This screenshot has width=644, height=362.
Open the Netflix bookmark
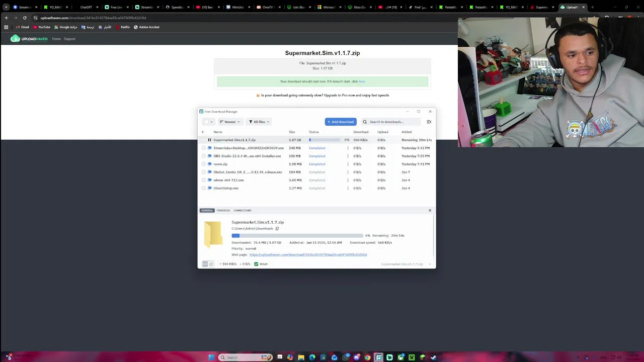[x=122, y=27]
